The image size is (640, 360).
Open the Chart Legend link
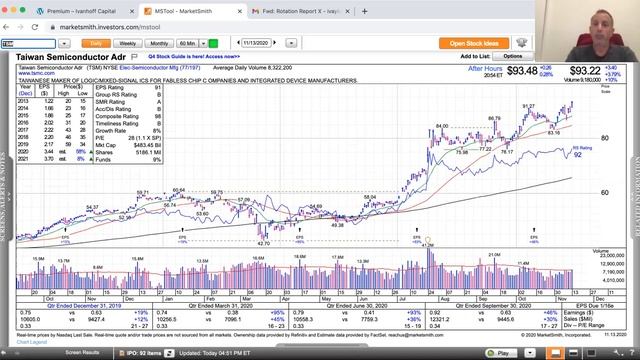coord(32,342)
